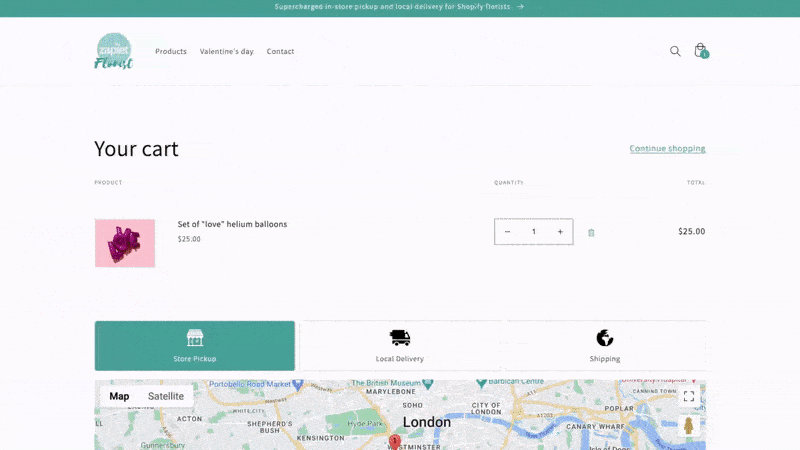This screenshot has height=450, width=800.
Task: Click the Continue shopping link
Action: (x=667, y=148)
